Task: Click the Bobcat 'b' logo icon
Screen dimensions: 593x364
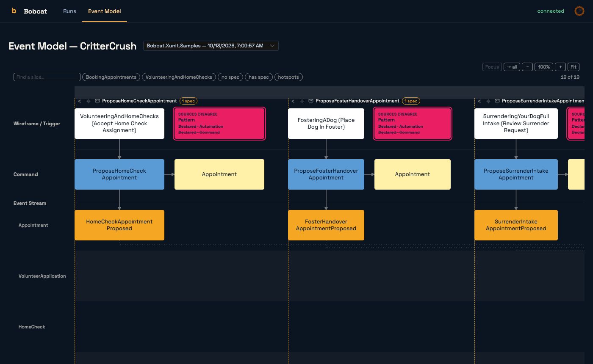Action: [14, 11]
